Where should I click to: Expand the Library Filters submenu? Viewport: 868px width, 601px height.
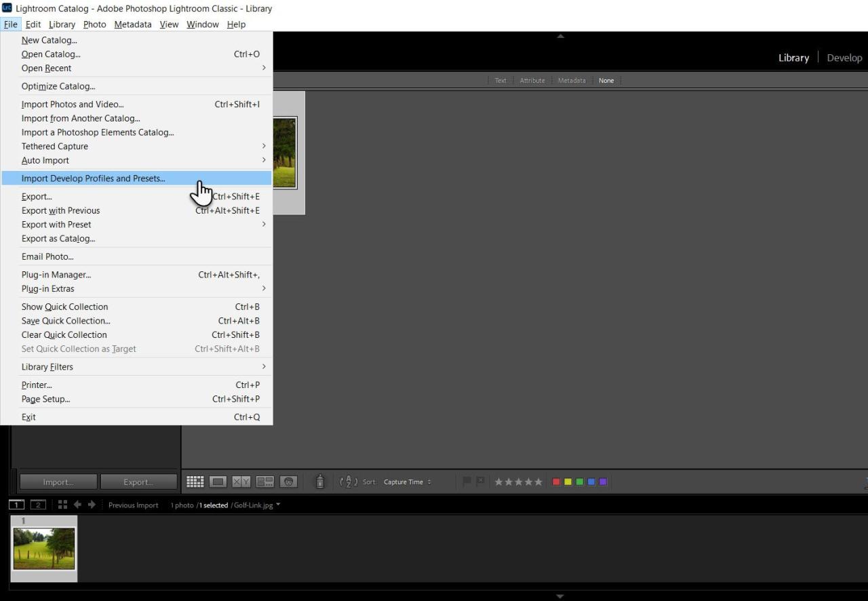point(136,366)
